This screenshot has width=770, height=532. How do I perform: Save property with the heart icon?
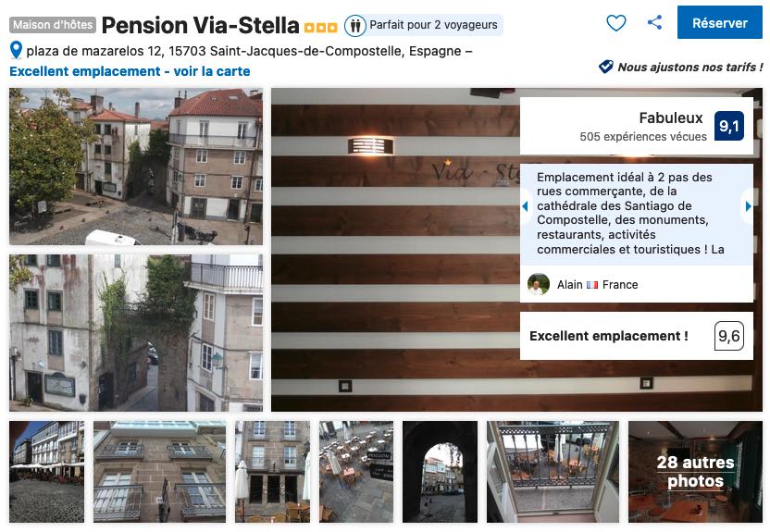point(615,22)
